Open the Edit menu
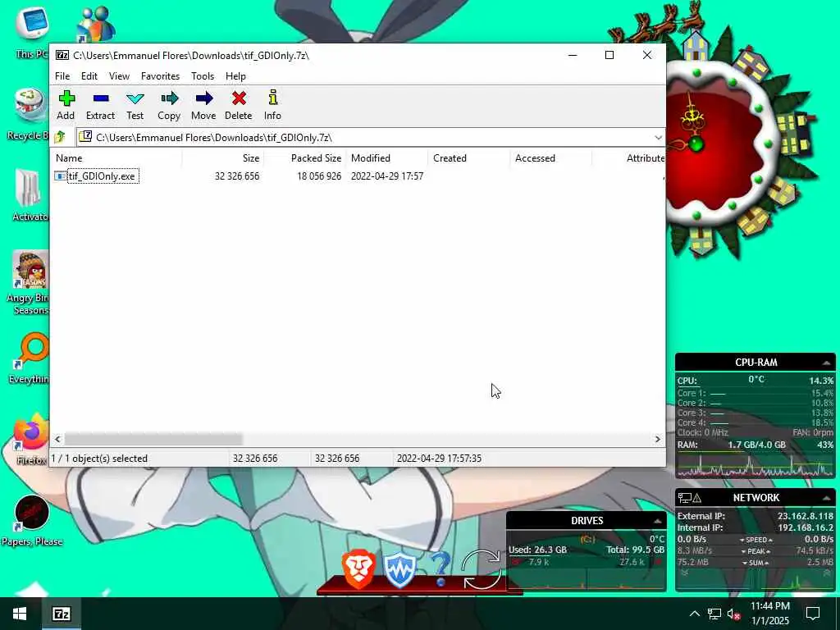The image size is (840, 630). point(89,76)
